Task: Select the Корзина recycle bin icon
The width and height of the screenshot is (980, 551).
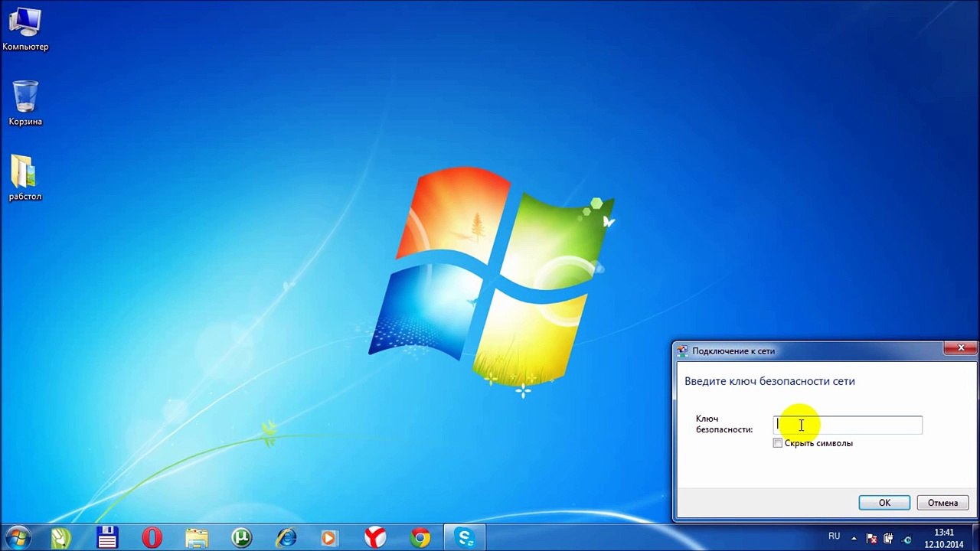Action: coord(25,103)
